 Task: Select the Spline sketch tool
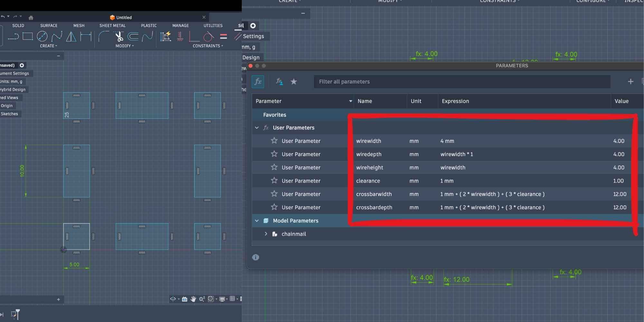pos(57,36)
